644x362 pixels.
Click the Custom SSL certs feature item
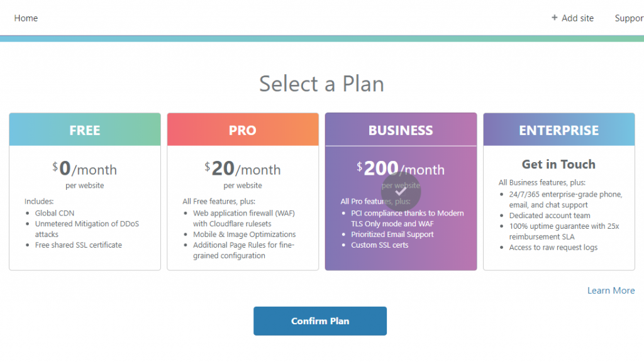coord(379,245)
